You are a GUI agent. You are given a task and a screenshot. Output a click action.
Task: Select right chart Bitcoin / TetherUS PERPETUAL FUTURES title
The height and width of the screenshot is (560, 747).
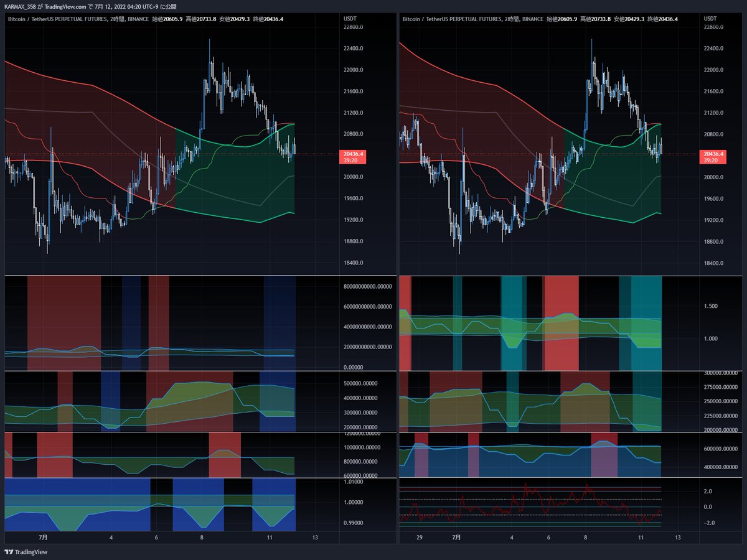pos(453,19)
